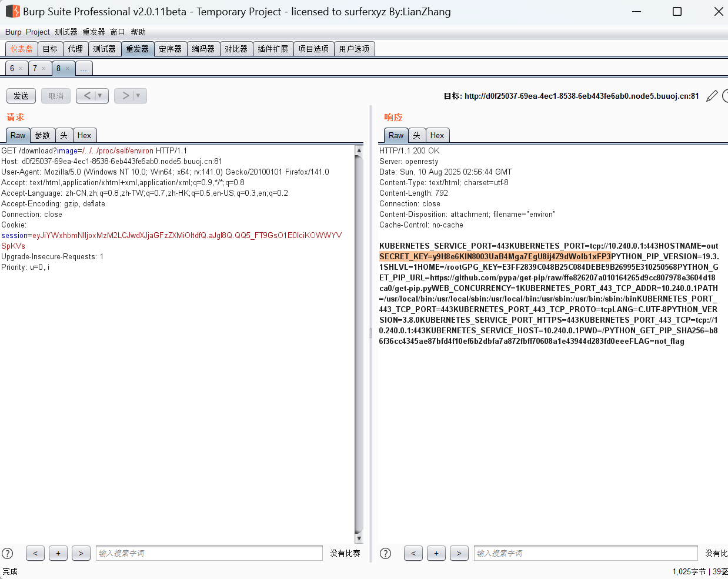Click the pencil edit target icon
728x579 pixels.
pos(712,96)
